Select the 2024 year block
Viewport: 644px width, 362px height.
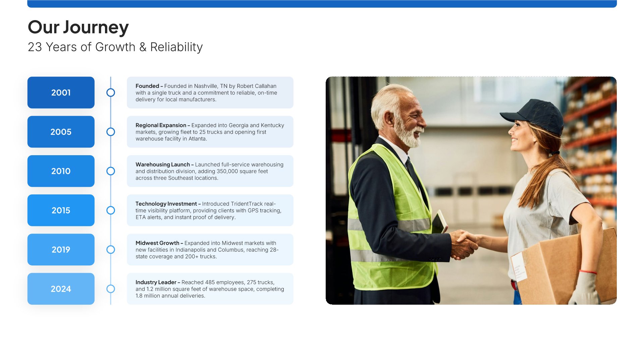(x=61, y=289)
